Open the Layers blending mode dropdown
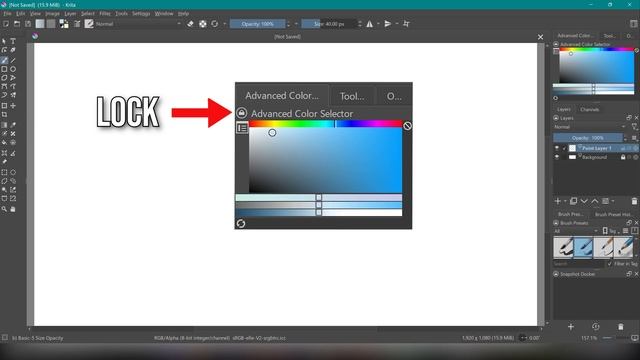 pyautogui.click(x=589, y=127)
